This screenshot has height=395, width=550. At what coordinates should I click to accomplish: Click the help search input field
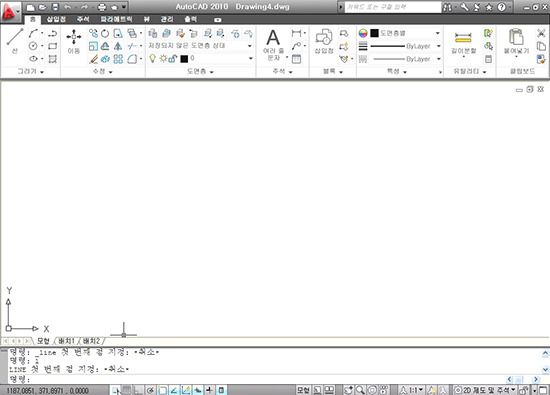(x=393, y=7)
